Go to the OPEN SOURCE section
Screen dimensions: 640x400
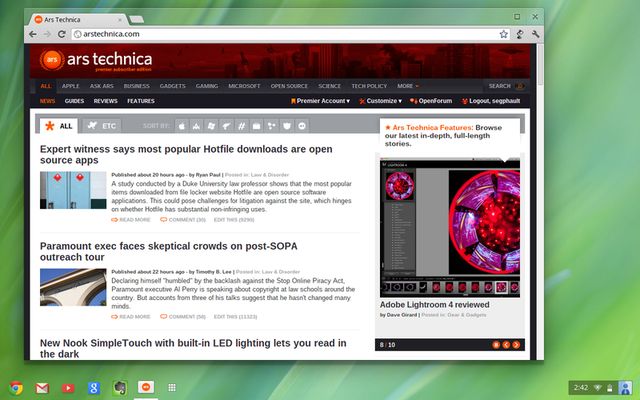coord(289,86)
